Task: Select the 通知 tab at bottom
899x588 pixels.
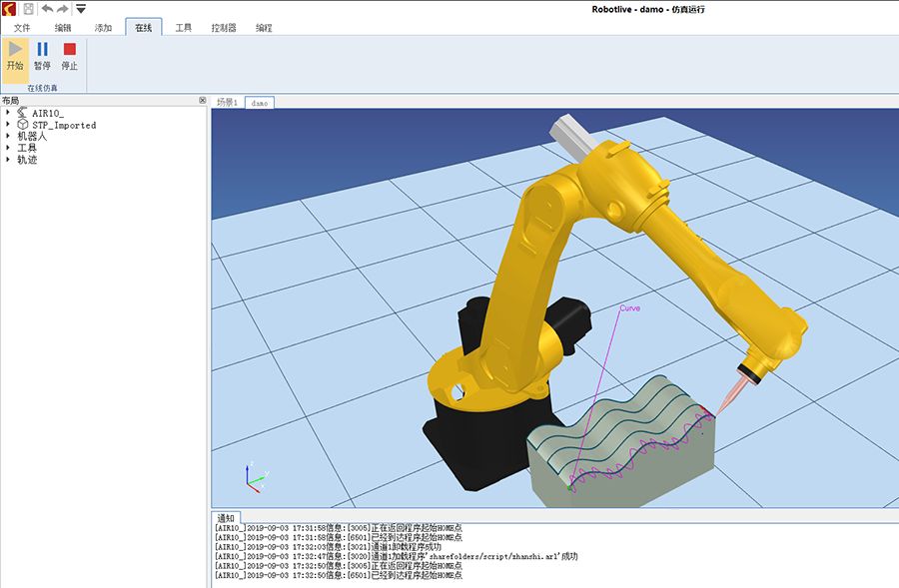Action: (x=226, y=518)
